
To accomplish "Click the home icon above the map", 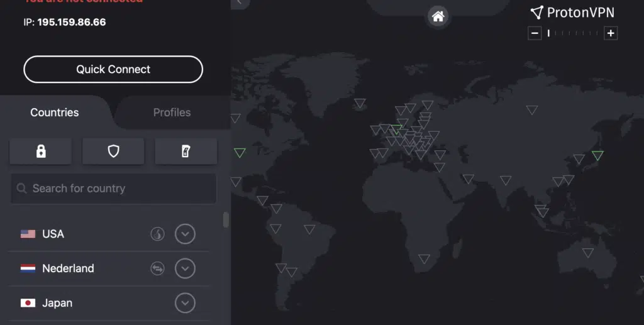I will [438, 16].
